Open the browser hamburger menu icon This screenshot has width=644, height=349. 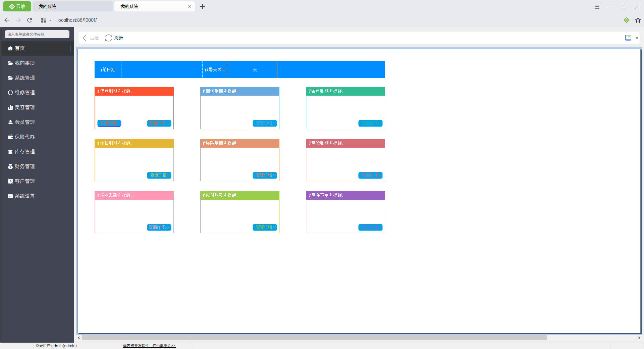597,7
